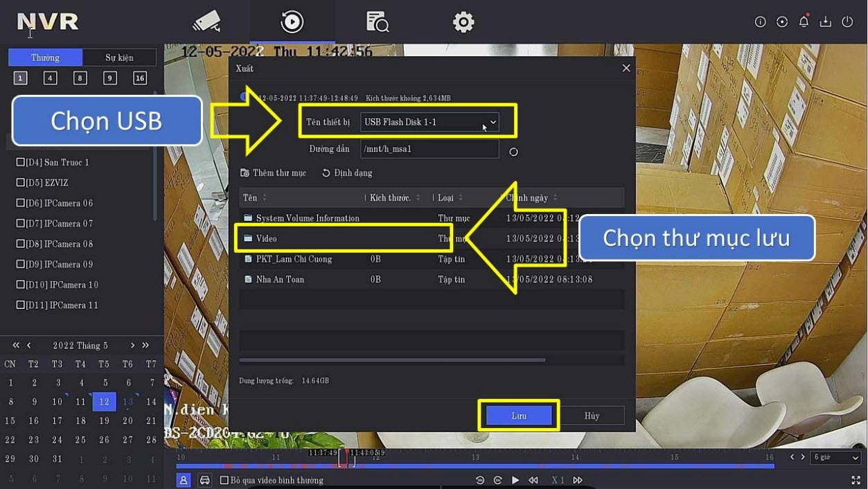Image resolution: width=868 pixels, height=489 pixels.
Task: Select the 4-screen layout icon
Action: [x=50, y=78]
